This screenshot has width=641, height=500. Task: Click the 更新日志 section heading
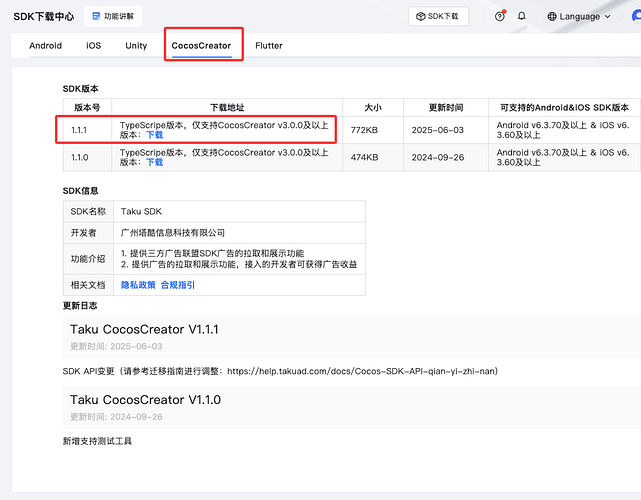click(x=80, y=306)
